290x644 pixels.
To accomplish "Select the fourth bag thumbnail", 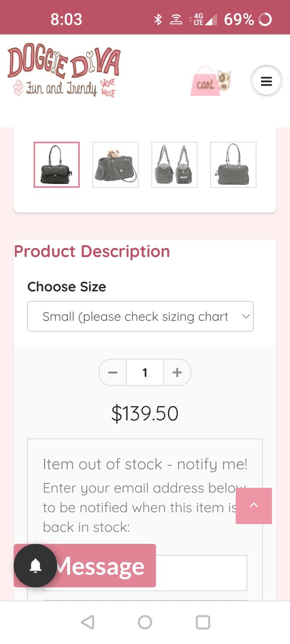I will [233, 165].
